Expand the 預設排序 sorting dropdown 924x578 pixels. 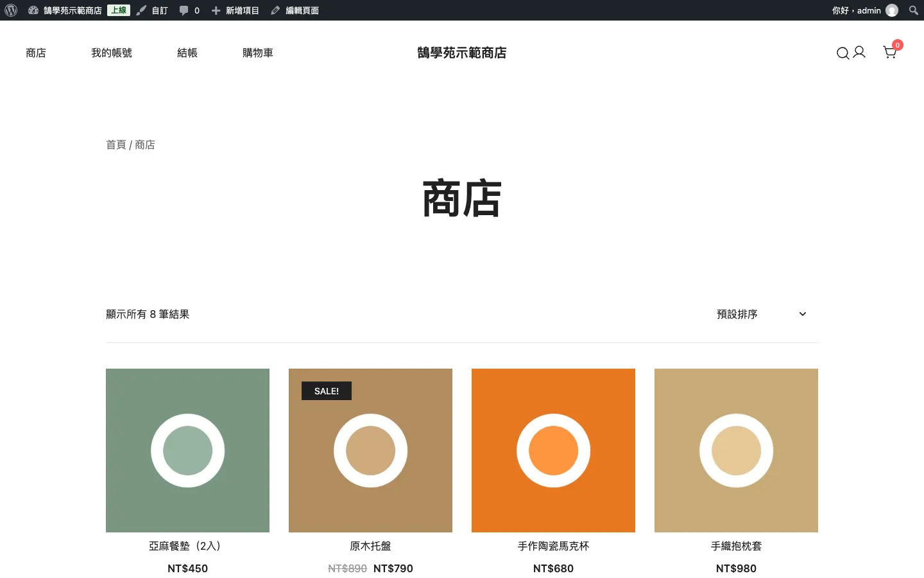[762, 314]
